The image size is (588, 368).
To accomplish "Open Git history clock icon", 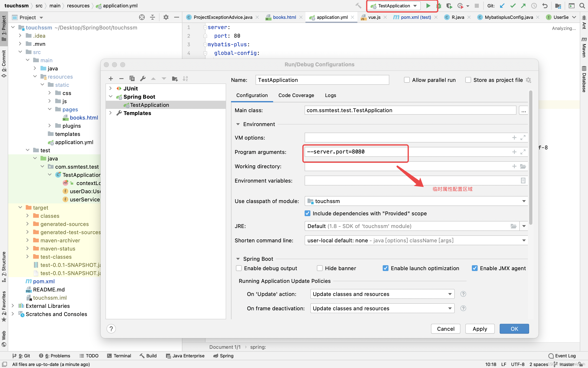I will pyautogui.click(x=534, y=6).
